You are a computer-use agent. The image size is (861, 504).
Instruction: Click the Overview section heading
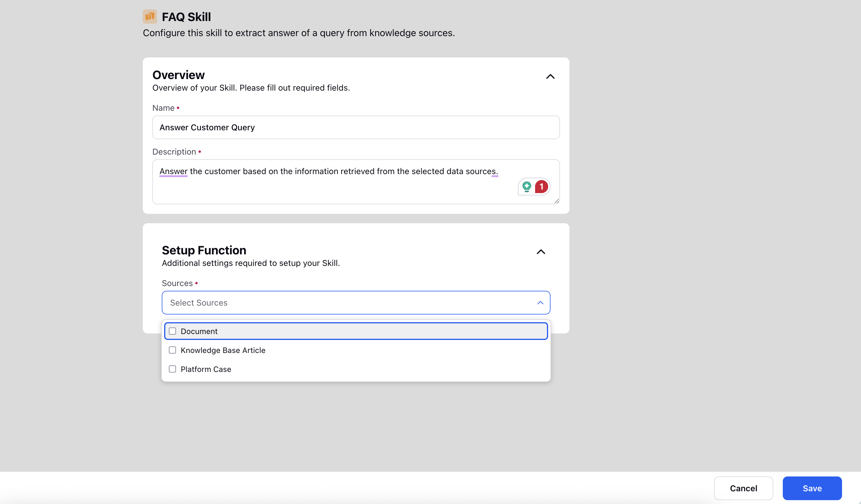(x=178, y=75)
